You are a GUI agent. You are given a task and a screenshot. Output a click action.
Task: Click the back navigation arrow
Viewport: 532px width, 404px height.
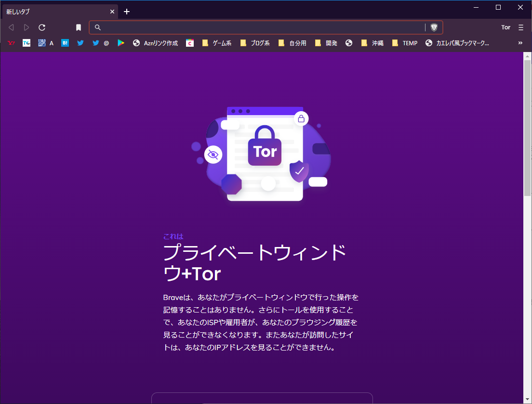coord(11,27)
